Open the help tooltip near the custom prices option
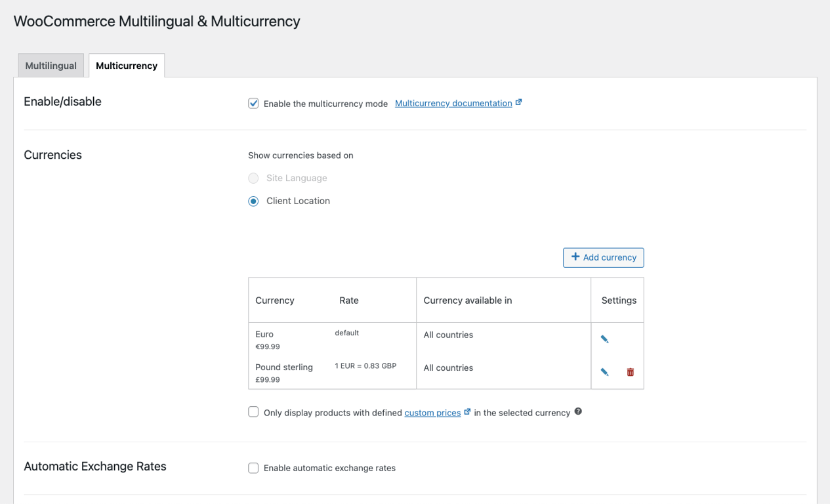The image size is (830, 504). click(578, 411)
